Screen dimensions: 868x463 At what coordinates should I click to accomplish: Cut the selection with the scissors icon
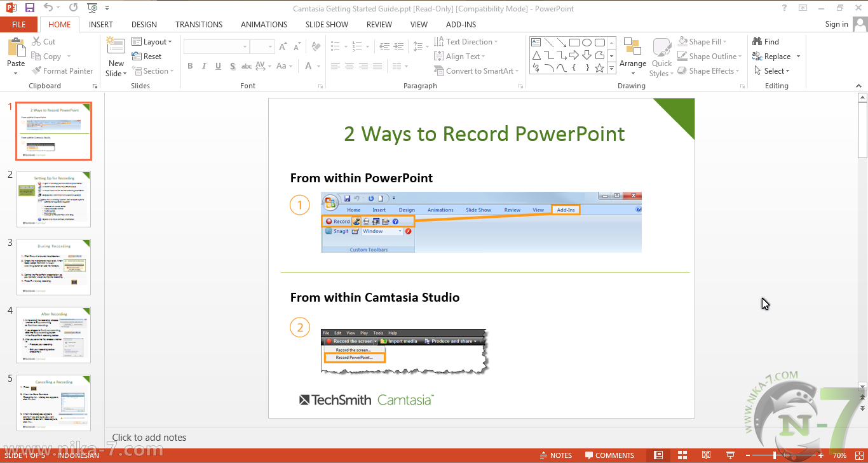37,42
